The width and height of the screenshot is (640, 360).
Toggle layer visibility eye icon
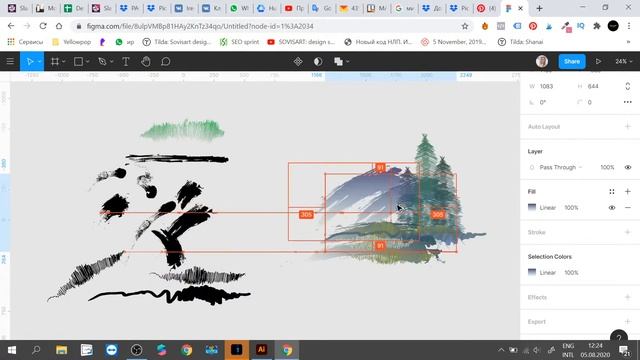pos(628,167)
